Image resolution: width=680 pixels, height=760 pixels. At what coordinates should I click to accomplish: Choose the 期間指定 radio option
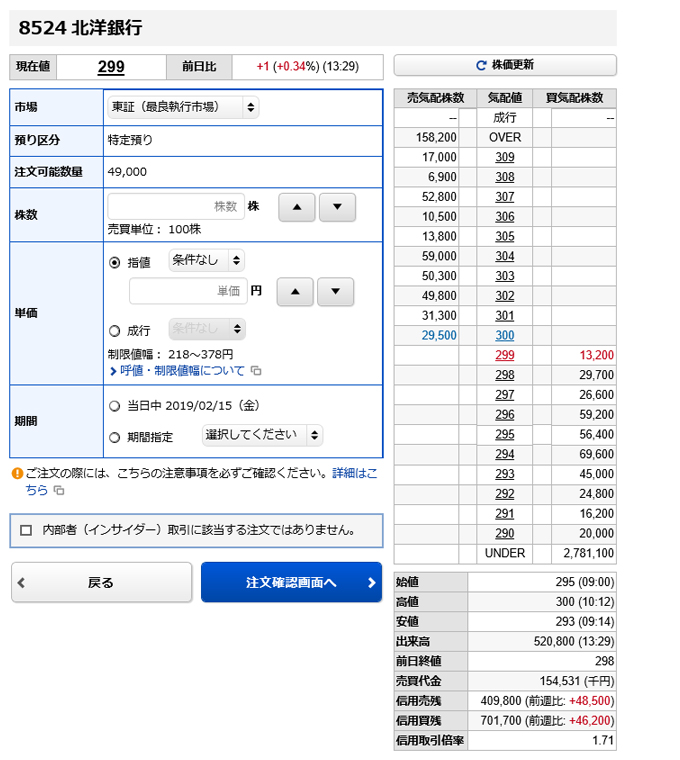coord(114,437)
